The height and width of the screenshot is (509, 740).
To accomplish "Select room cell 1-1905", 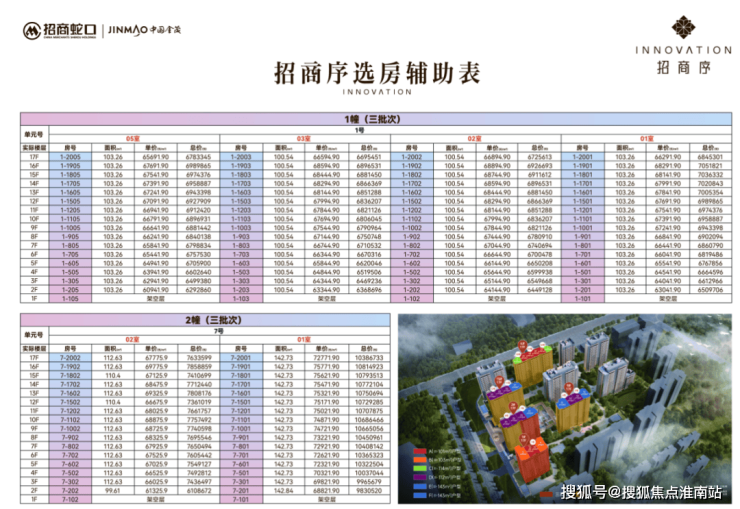I will (70, 166).
